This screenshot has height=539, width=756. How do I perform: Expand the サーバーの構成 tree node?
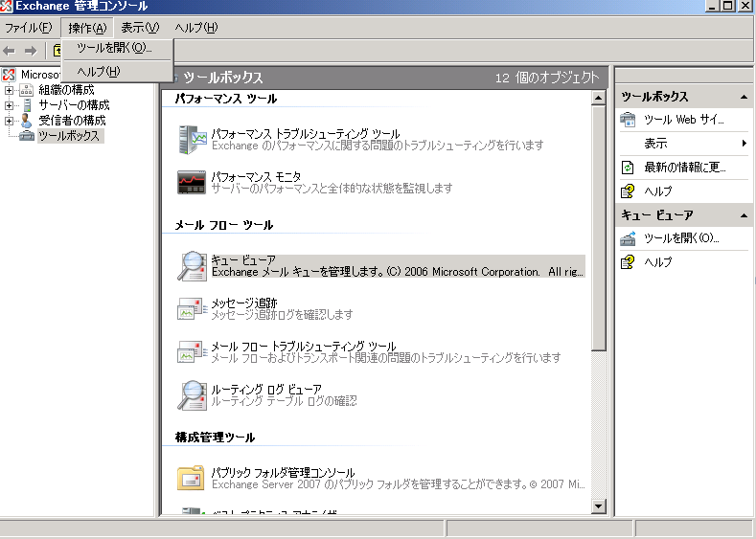point(9,105)
